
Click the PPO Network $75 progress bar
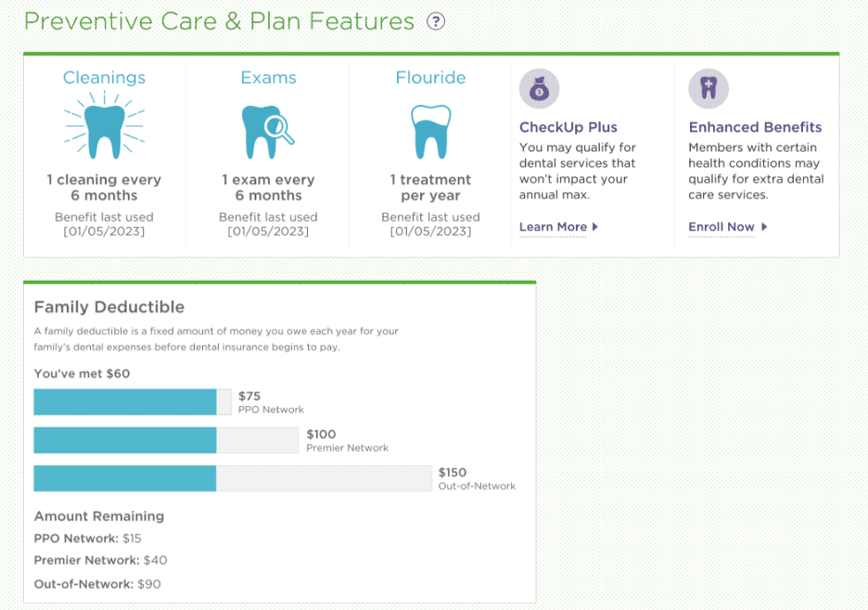point(132,402)
